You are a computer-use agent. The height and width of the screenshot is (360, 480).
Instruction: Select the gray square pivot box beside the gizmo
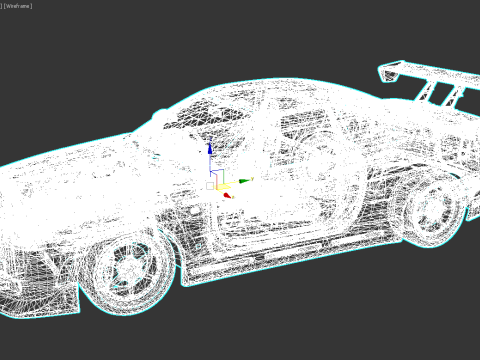click(x=210, y=186)
